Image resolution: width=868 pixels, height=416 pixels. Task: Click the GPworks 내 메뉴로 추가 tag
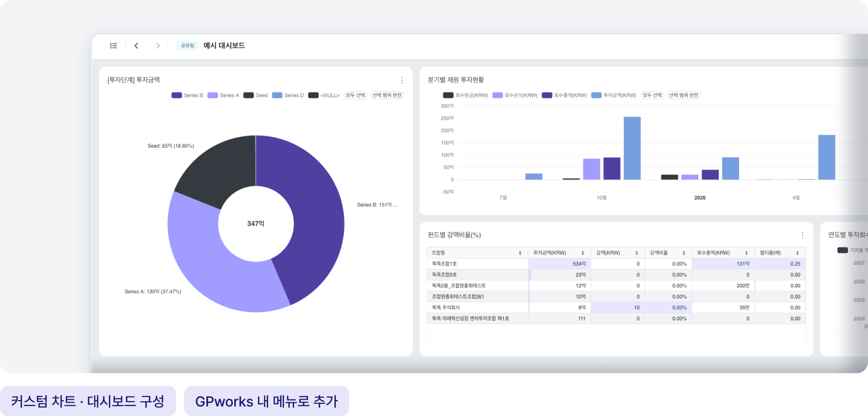(x=267, y=401)
